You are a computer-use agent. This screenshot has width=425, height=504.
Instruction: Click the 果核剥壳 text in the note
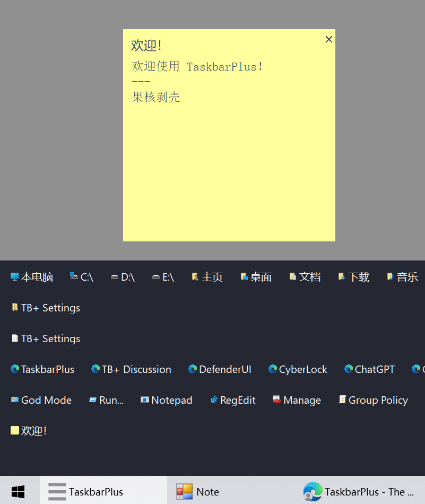click(x=156, y=97)
